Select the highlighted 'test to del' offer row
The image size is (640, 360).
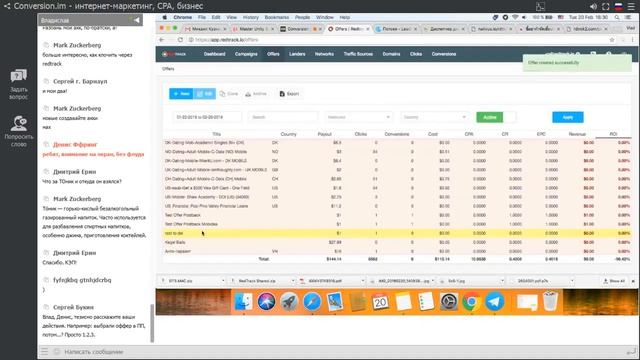click(397, 233)
